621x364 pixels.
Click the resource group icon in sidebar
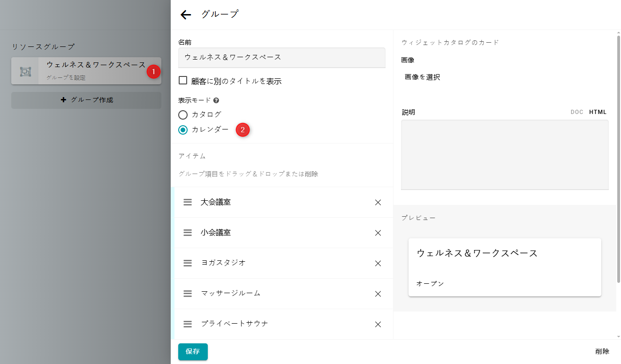(x=25, y=71)
